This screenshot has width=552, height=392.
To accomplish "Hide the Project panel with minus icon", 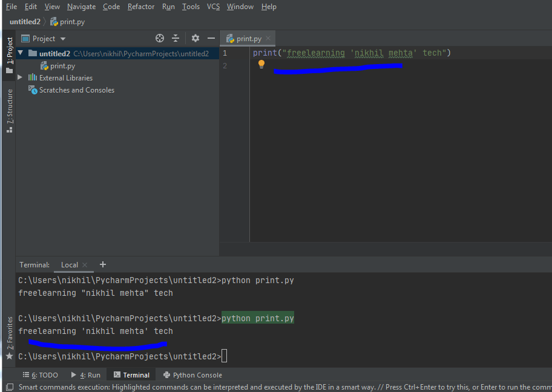I will pos(211,38).
